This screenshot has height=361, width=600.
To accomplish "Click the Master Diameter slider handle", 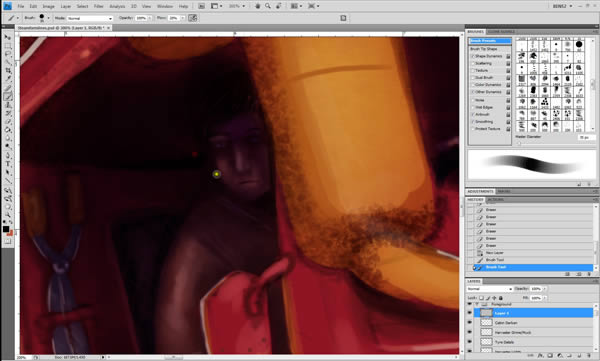I will [x=519, y=143].
